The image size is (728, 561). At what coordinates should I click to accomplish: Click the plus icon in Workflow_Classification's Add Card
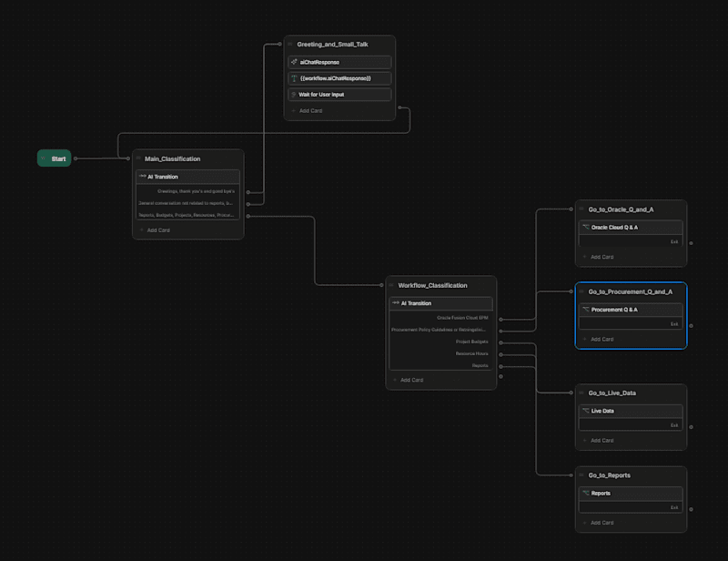click(395, 380)
